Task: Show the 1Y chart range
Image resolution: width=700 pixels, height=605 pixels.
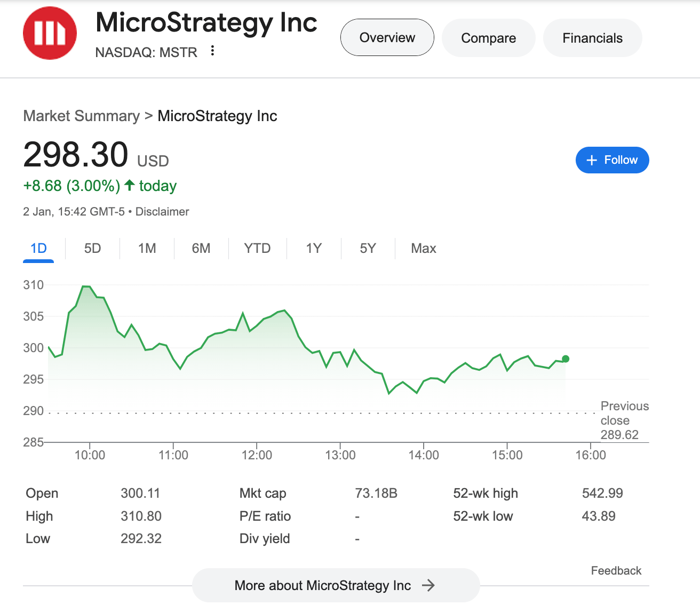Action: point(314,249)
